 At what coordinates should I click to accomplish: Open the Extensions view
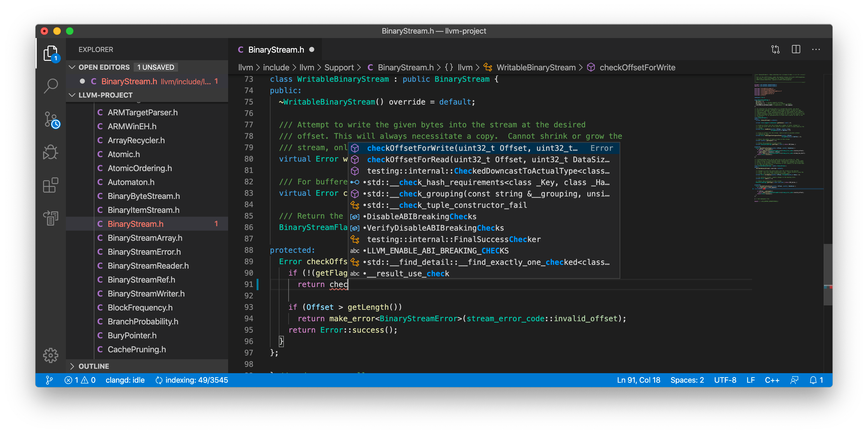[x=51, y=185]
